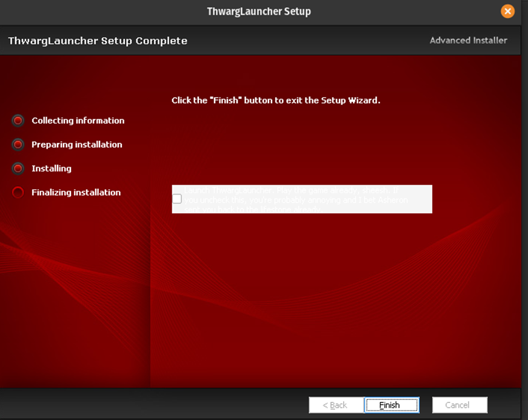Close the setup window with orange X
Screen dimensions: 528x420
click(507, 12)
